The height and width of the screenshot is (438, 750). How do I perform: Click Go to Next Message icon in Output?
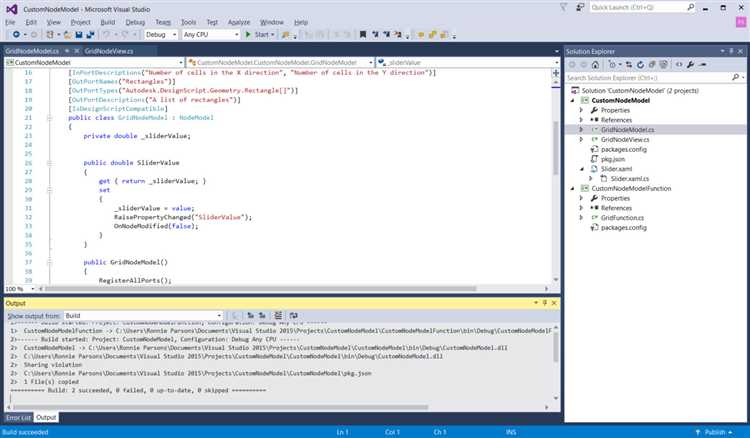coord(262,316)
